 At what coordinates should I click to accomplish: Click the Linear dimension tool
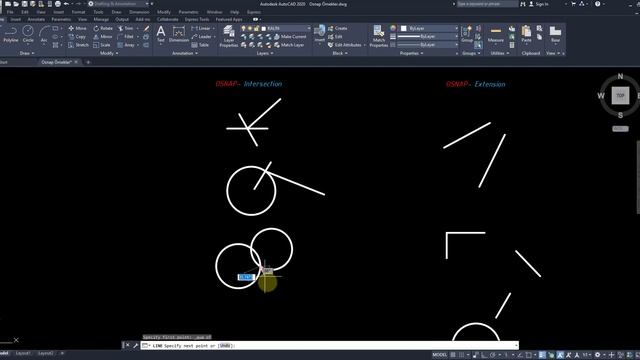(x=201, y=28)
